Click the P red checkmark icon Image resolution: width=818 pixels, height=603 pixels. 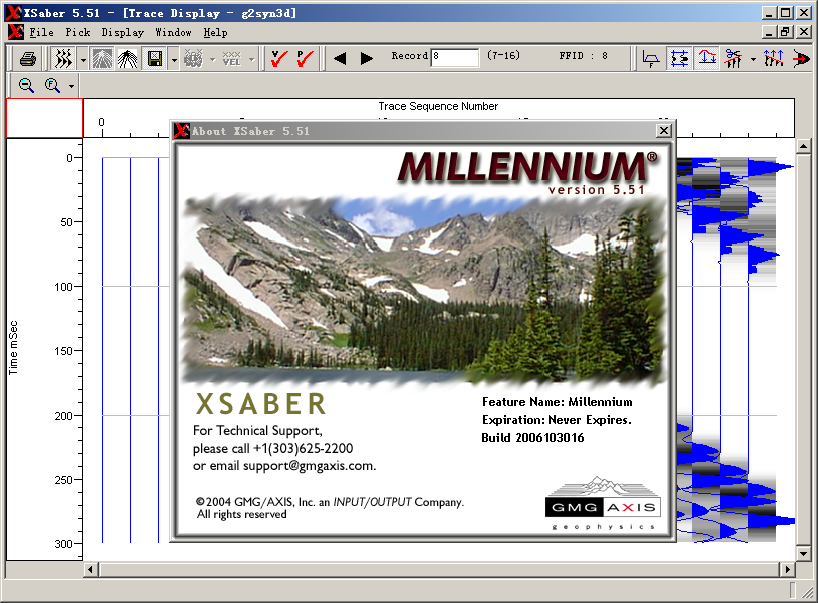tap(305, 58)
